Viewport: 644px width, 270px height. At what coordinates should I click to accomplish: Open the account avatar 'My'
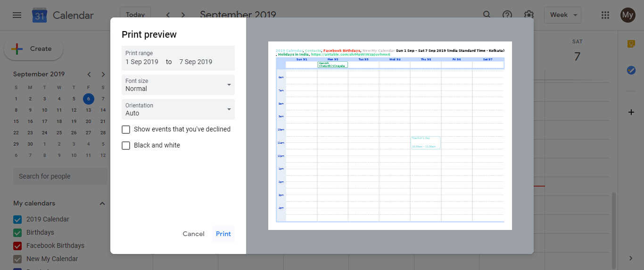click(x=627, y=15)
